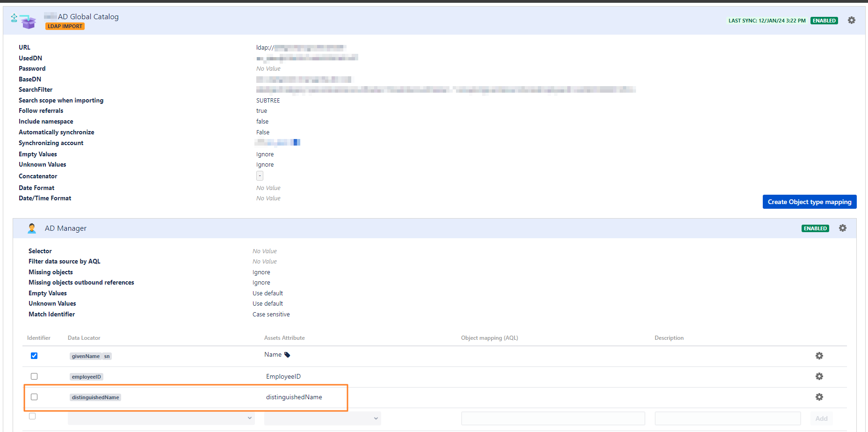Check the employeeID identifier checkbox
Screen dimensions: 868x432
pos(34,376)
